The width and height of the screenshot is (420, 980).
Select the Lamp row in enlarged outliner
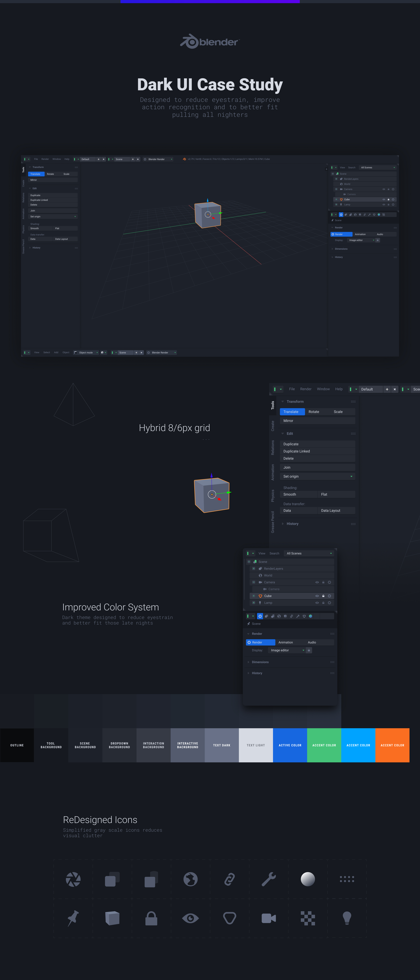268,603
